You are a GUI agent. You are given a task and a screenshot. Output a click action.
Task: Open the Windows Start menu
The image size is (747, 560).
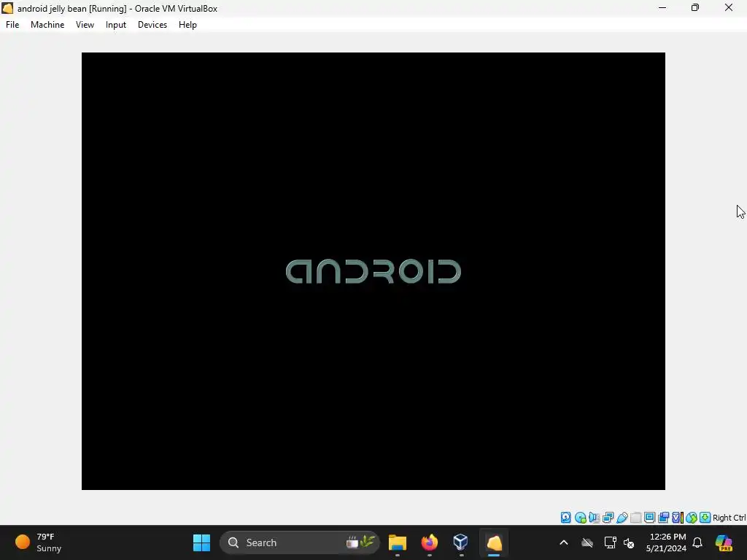(201, 542)
